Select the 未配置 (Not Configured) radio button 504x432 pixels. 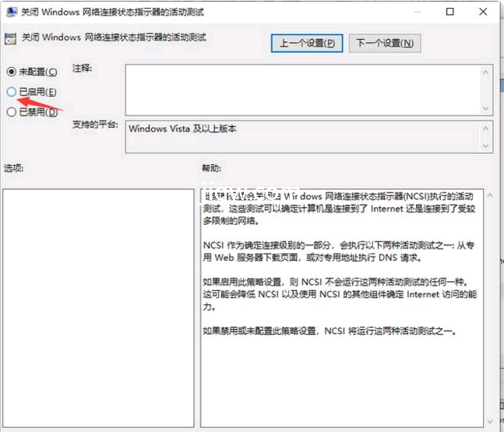(11, 72)
